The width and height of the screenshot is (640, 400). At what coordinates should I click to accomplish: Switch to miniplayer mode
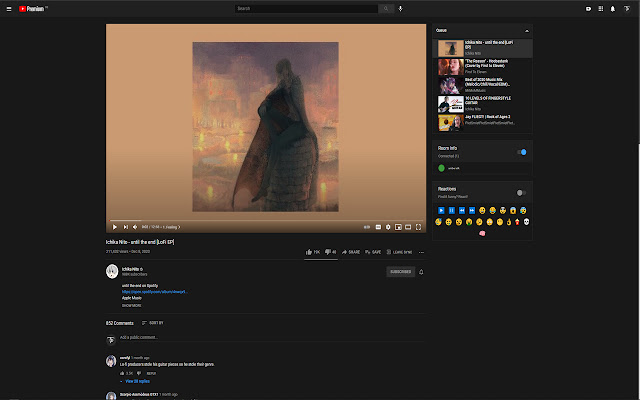(x=398, y=227)
